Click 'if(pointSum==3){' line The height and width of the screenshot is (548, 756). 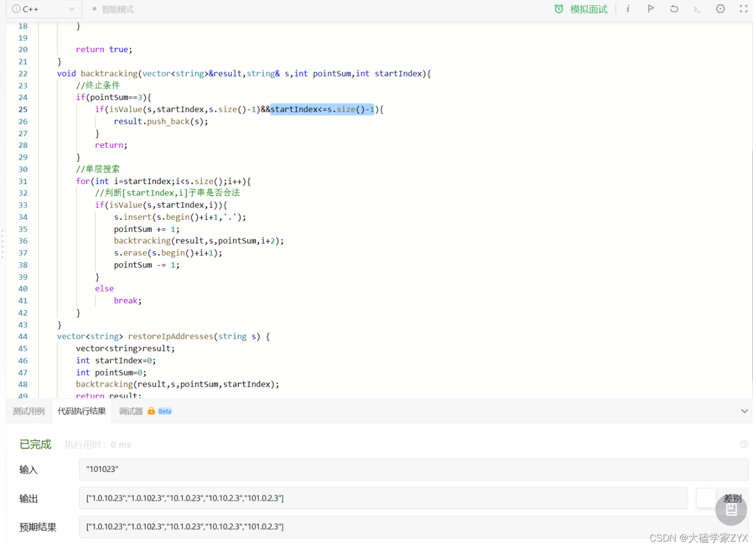[x=114, y=97]
